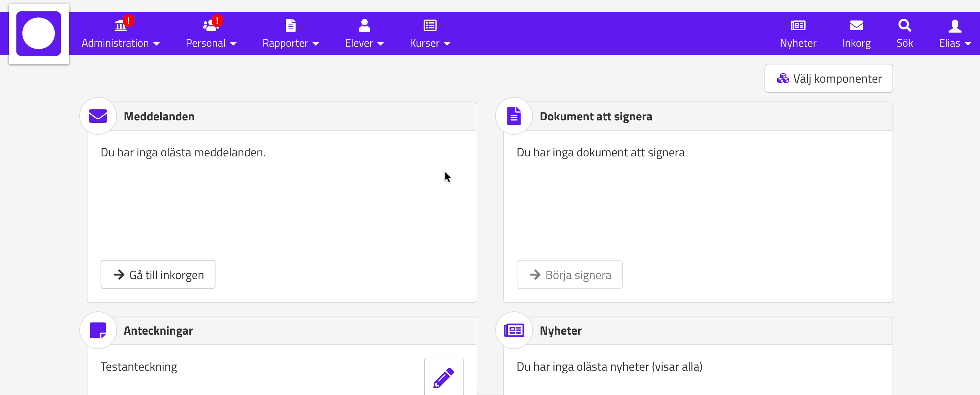Click the Börja signera button
The height and width of the screenshot is (395, 980).
(570, 275)
